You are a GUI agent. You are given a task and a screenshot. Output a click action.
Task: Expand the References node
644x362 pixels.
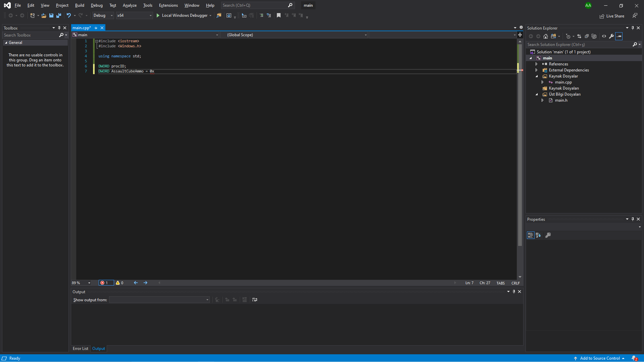536,64
